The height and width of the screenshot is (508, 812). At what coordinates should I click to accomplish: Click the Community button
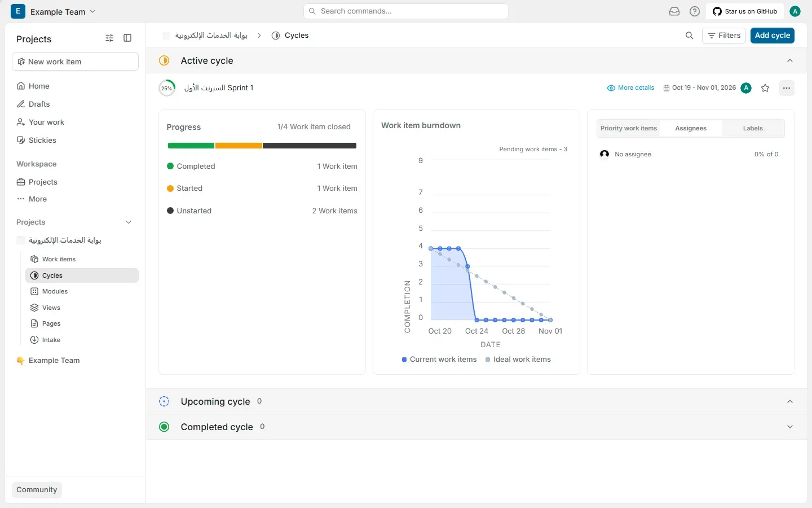[x=37, y=489]
